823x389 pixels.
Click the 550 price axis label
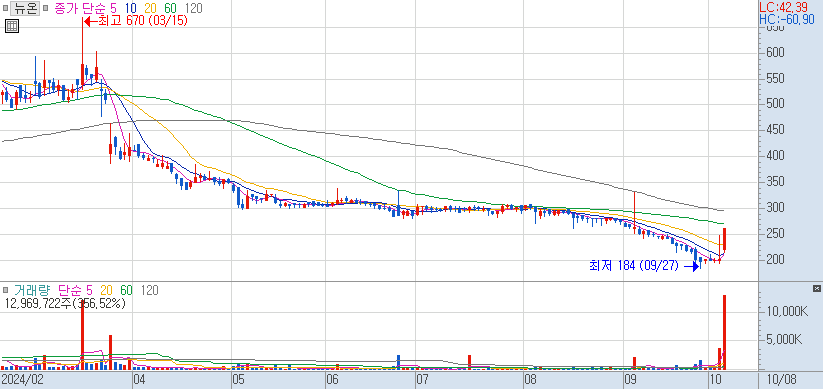[x=776, y=79]
